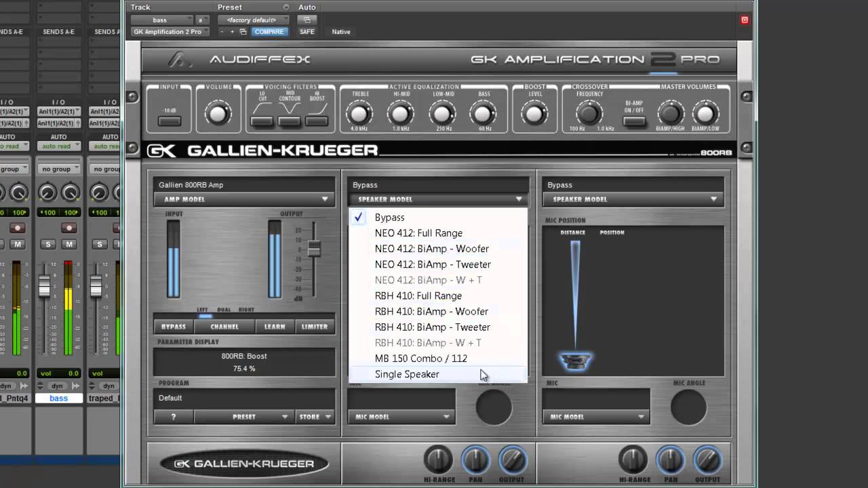The width and height of the screenshot is (868, 488).
Task: Open the right MIC MODEL dropdown
Action: coord(596,417)
